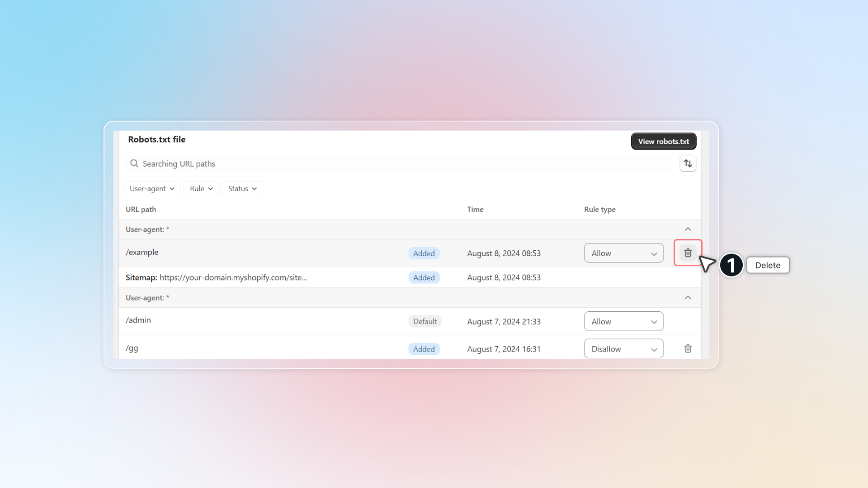Click the Default badge on /admin
Viewport: 868px width, 488px height.
(425, 321)
